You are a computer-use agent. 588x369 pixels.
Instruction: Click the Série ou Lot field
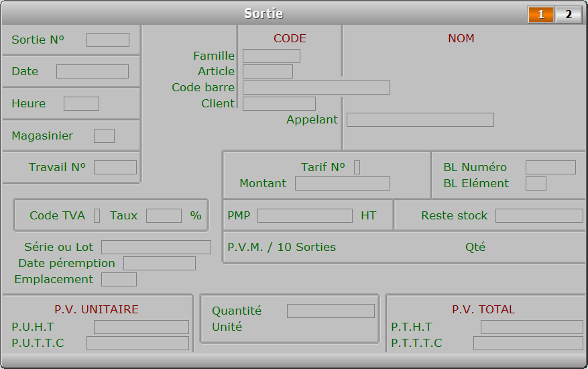156,247
